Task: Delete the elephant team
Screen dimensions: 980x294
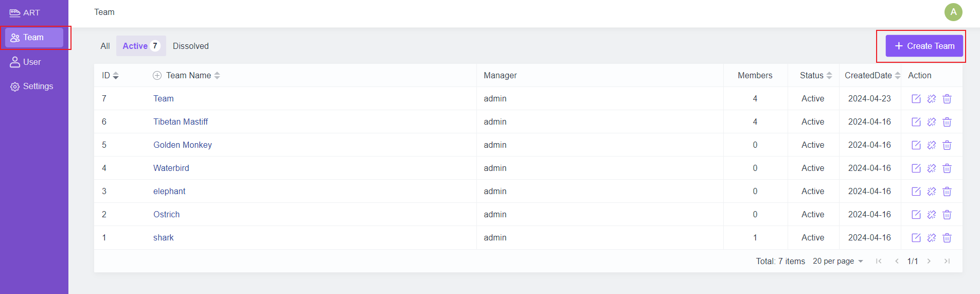Action: (x=947, y=192)
